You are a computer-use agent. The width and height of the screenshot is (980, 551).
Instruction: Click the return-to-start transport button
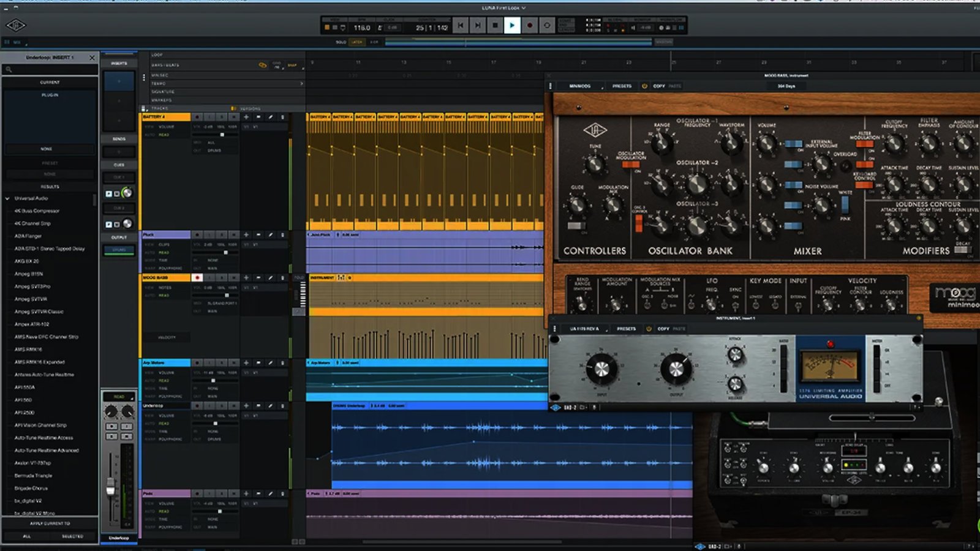[x=461, y=25]
